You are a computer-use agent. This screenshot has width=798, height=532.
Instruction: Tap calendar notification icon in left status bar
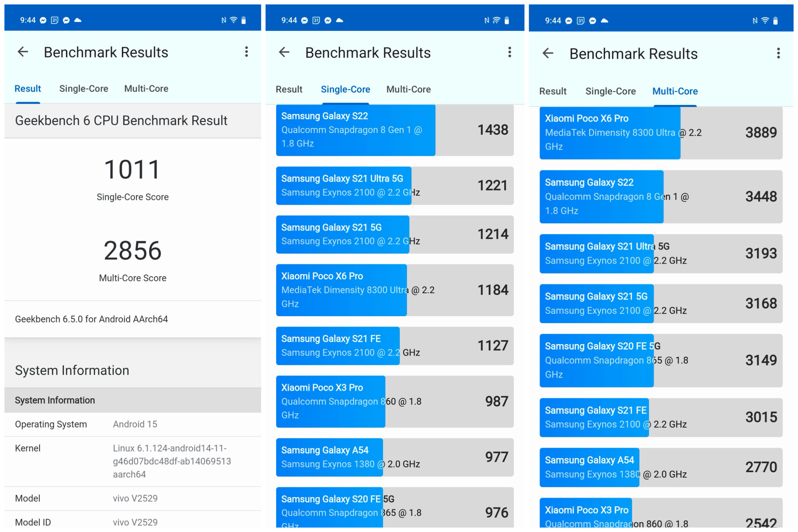(55, 20)
